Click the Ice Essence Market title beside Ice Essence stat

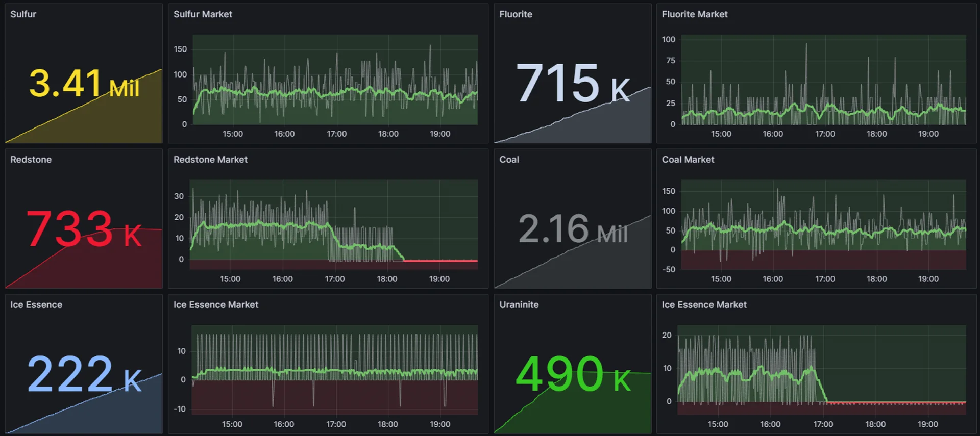point(216,305)
